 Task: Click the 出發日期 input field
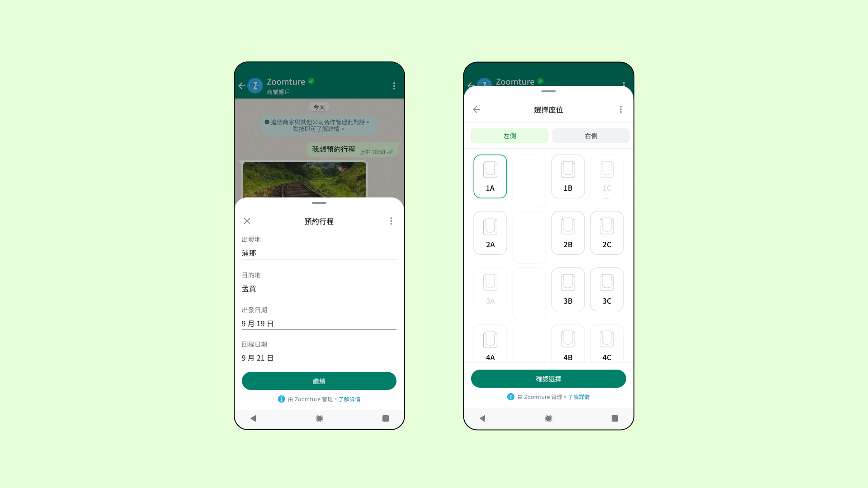[x=318, y=324]
